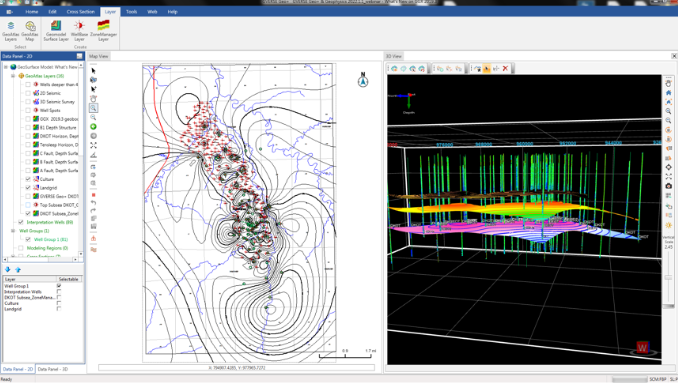Click the green plus circle in map toolbar

coord(93,127)
